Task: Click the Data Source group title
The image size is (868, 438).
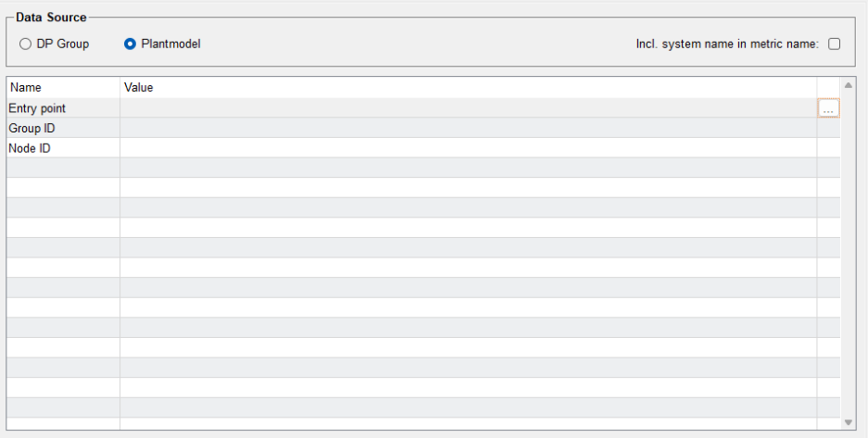Action: pyautogui.click(x=51, y=18)
